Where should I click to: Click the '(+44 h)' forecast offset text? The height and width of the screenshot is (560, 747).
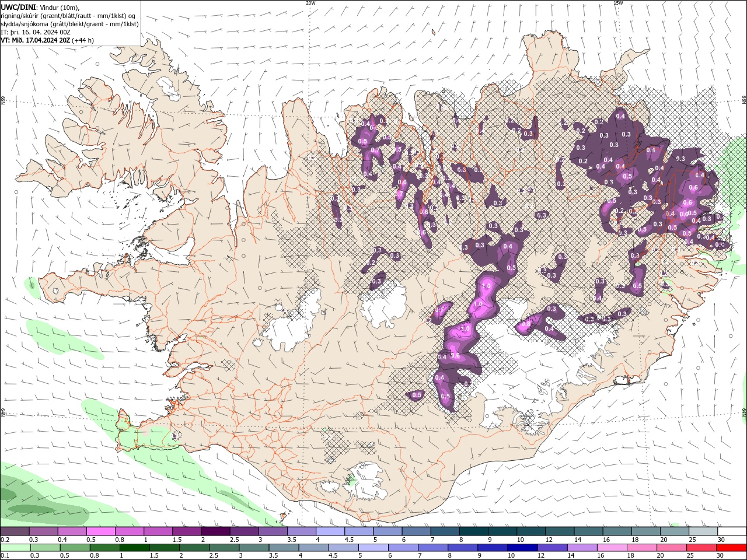tap(83, 40)
